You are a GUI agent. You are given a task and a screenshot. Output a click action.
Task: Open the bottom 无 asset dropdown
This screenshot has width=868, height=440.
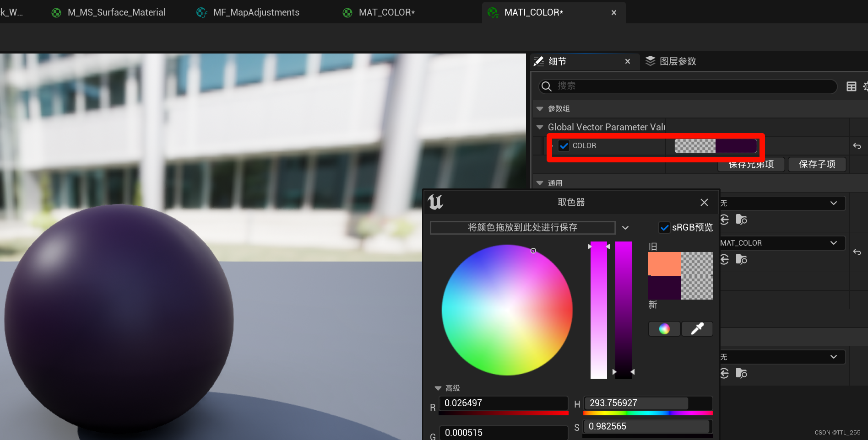pos(782,357)
